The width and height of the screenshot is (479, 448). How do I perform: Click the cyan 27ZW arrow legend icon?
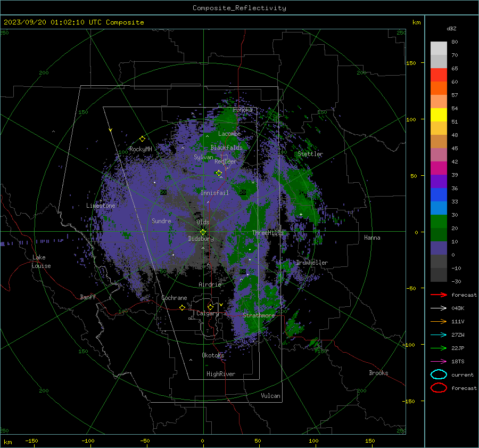[439, 335]
